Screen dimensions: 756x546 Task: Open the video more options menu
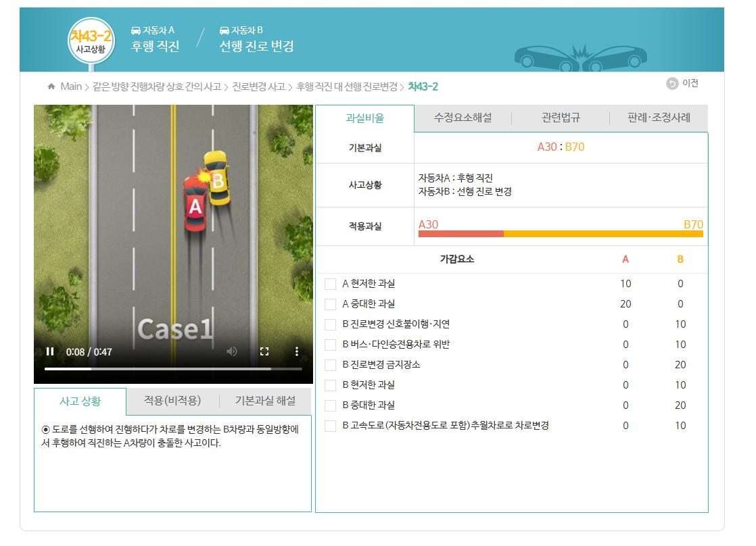tap(296, 351)
